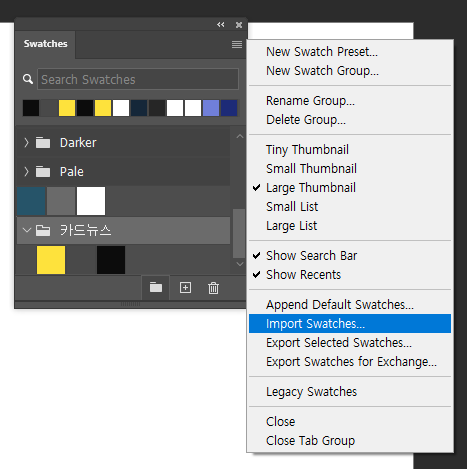Choose the white large swatch below Pale
This screenshot has height=469, width=467.
91,201
